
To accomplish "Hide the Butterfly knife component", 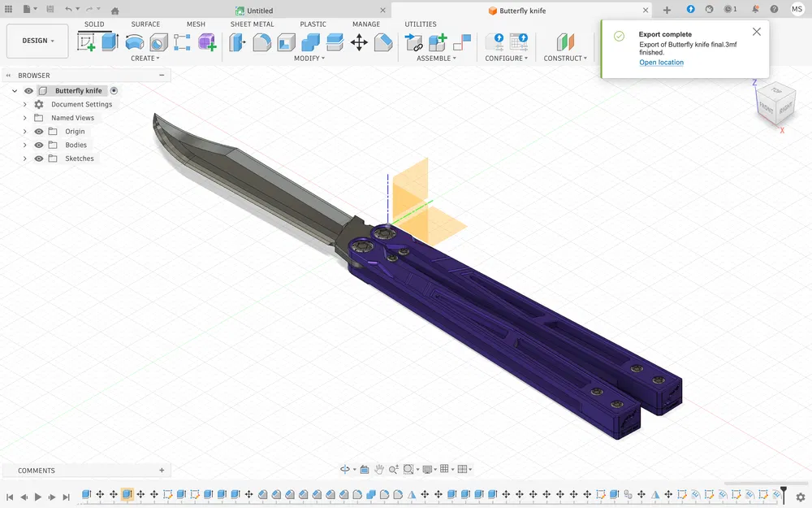I will click(28, 90).
